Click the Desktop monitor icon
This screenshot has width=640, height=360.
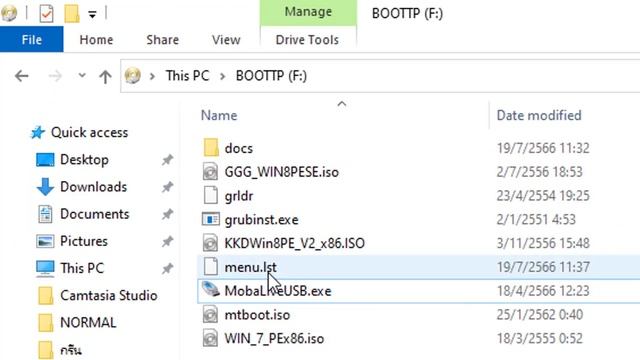(x=44, y=160)
